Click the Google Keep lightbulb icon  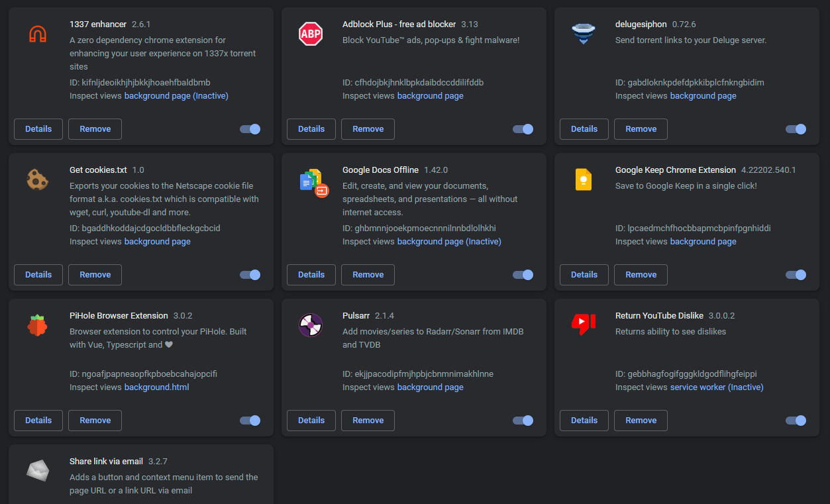click(584, 179)
